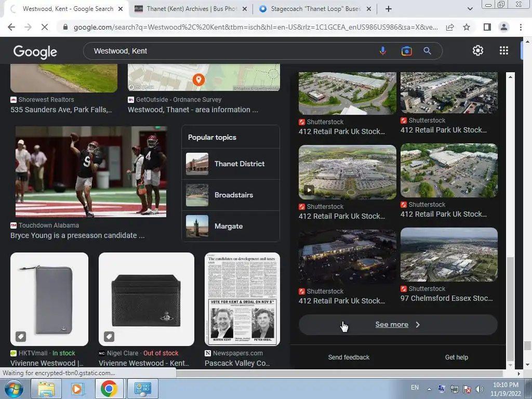Open the tab search dropdown
Image resolution: width=532 pixels, height=399 pixels.
[470, 9]
